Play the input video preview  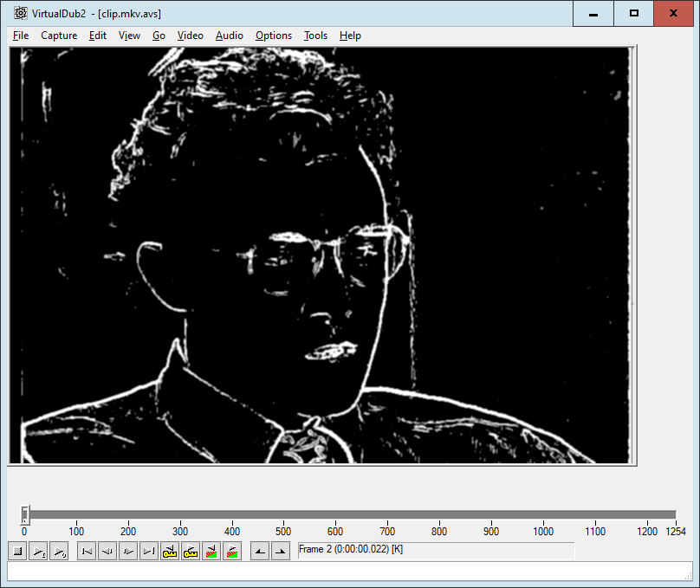pyautogui.click(x=38, y=551)
